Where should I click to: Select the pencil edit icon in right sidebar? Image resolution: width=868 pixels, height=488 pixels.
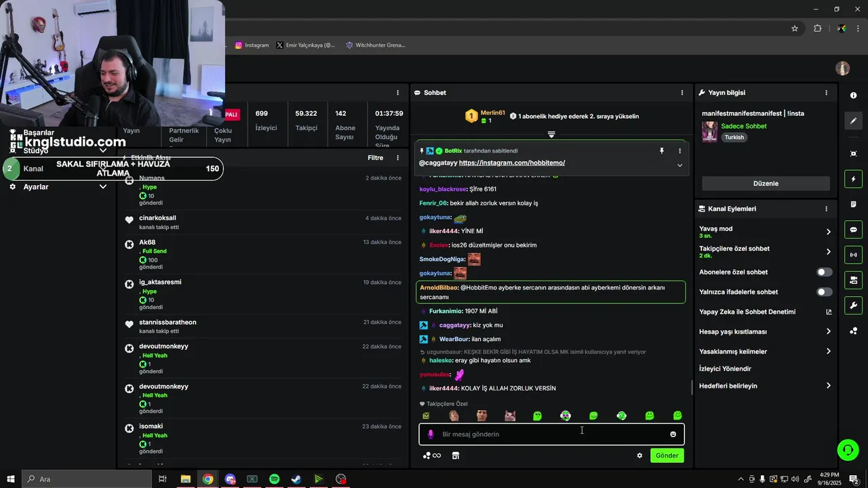pyautogui.click(x=853, y=121)
